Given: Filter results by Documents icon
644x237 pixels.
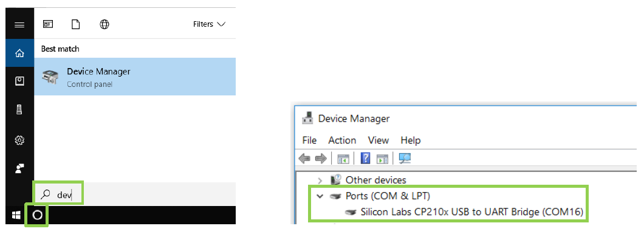Looking at the screenshot, I should [75, 24].
